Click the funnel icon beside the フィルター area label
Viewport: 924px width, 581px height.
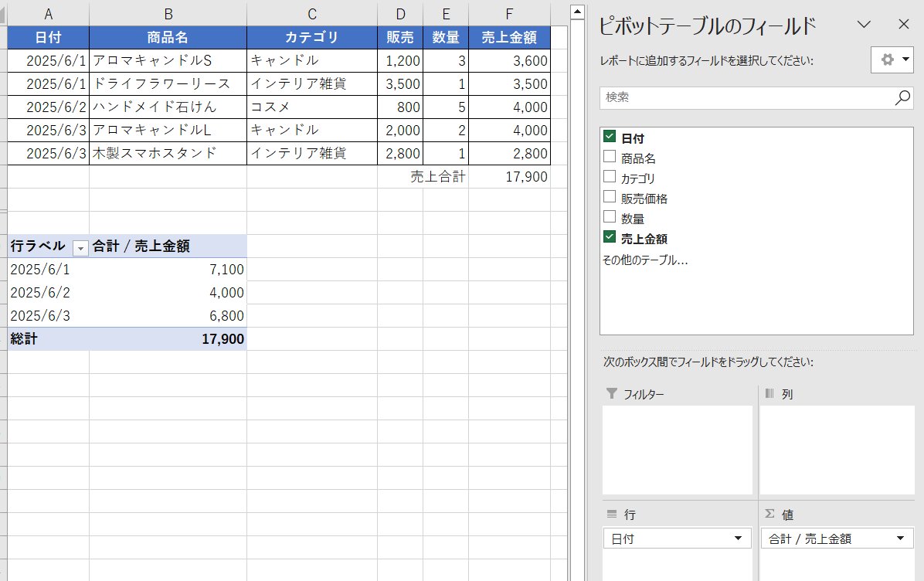click(613, 394)
